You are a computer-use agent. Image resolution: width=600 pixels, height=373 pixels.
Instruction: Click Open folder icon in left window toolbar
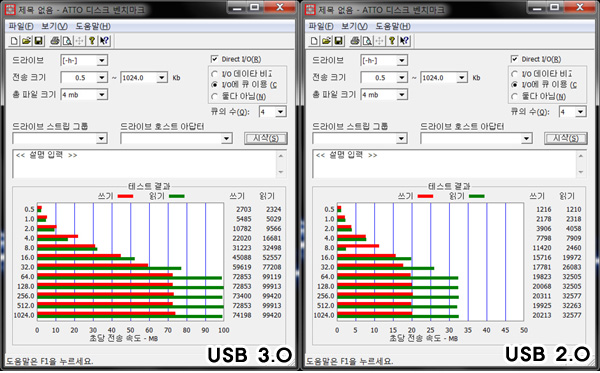click(x=26, y=41)
